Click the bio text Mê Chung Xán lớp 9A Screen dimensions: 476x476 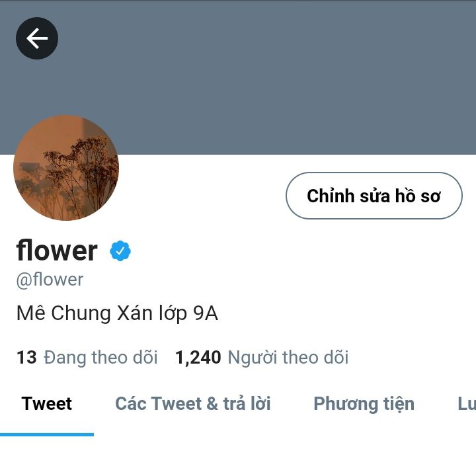117,313
